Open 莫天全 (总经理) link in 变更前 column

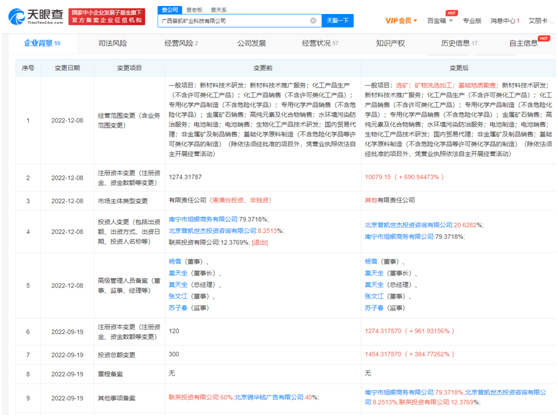pos(178,285)
